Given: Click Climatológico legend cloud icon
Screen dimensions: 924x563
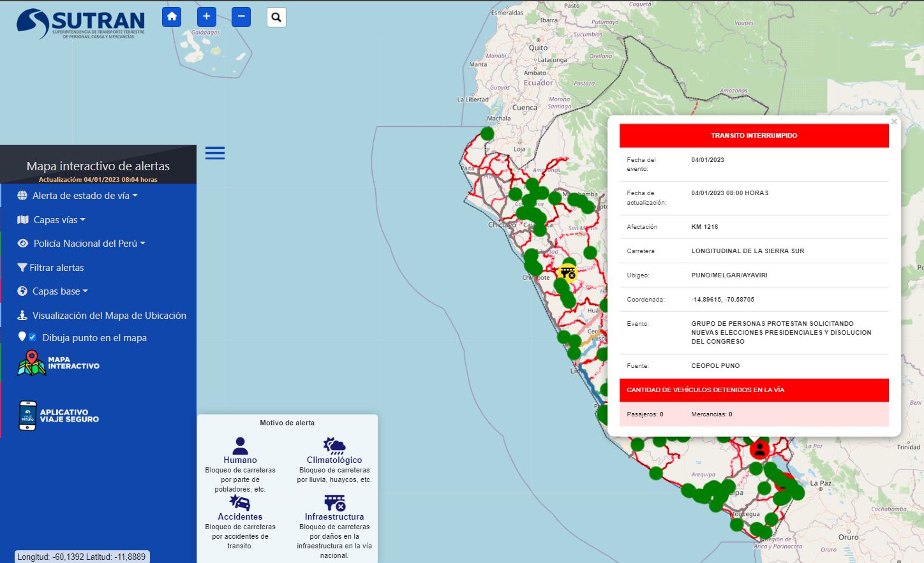Looking at the screenshot, I should point(334,445).
